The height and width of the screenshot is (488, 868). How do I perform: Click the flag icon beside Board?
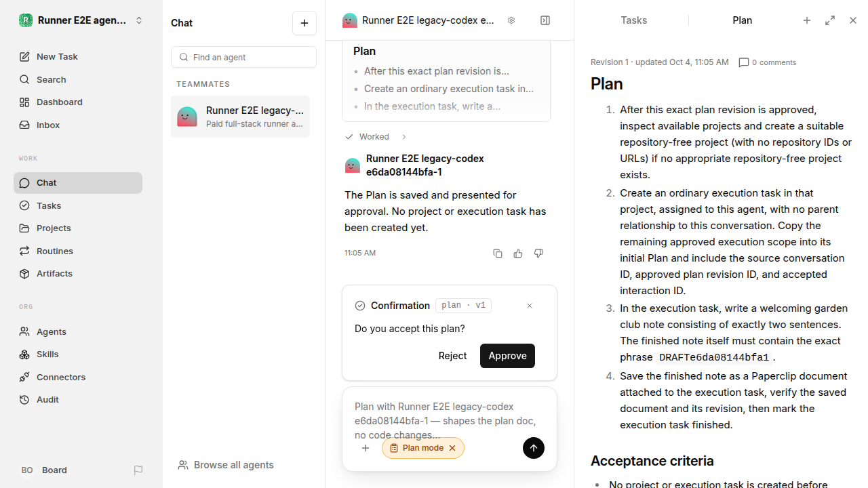pyautogui.click(x=138, y=470)
